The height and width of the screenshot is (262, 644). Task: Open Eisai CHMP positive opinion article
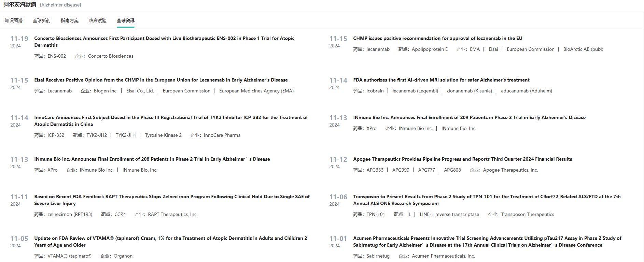161,80
